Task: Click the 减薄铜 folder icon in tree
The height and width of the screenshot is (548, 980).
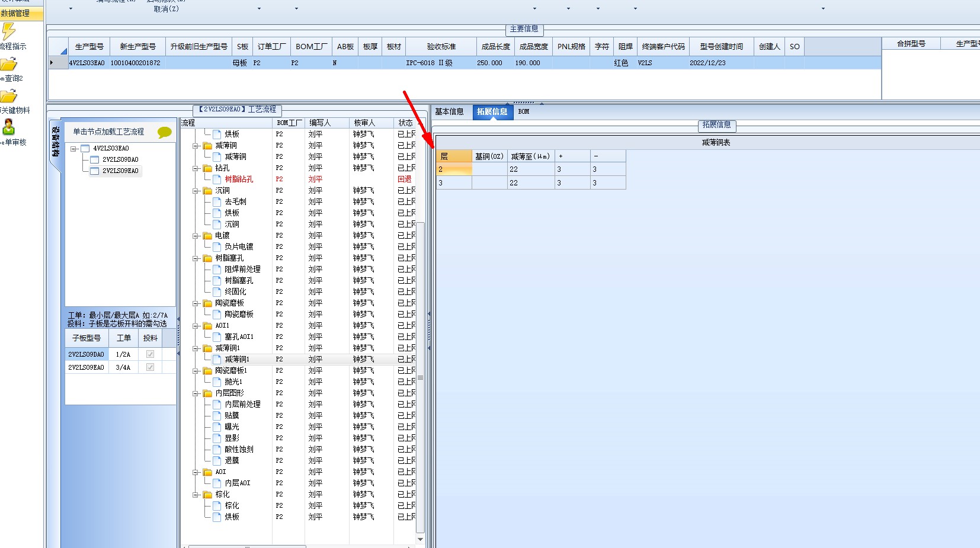Action: click(x=208, y=146)
